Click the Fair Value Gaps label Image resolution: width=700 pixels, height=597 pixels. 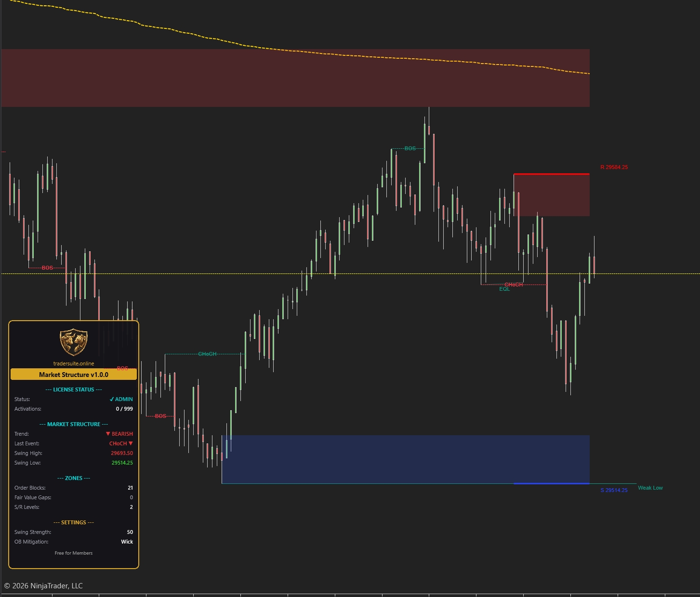pos(33,497)
